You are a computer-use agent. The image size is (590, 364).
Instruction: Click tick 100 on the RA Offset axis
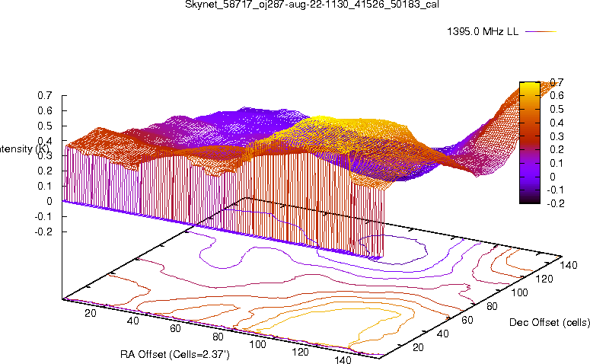[x=258, y=344]
